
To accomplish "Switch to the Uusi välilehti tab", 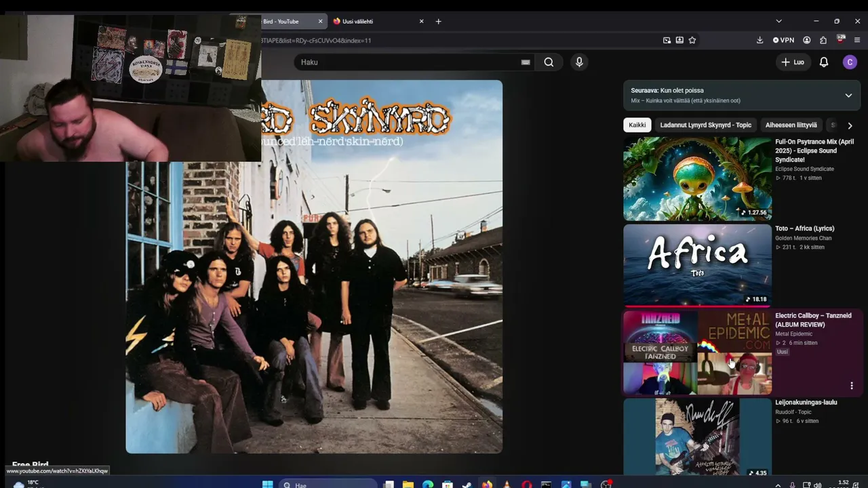I will (378, 21).
